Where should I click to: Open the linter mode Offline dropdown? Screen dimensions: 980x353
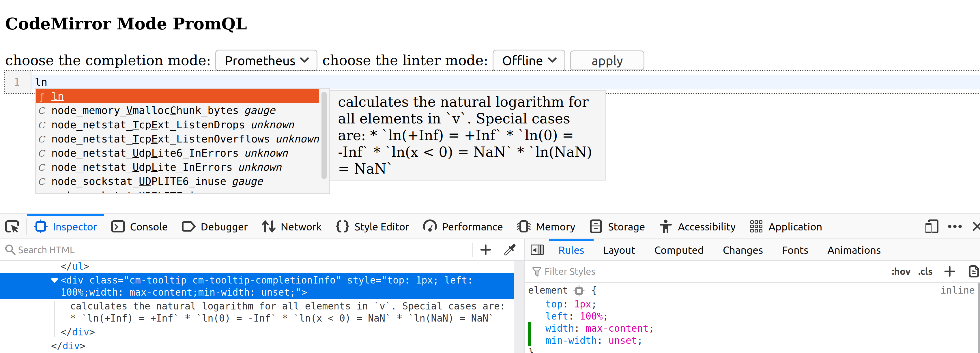[x=529, y=60]
